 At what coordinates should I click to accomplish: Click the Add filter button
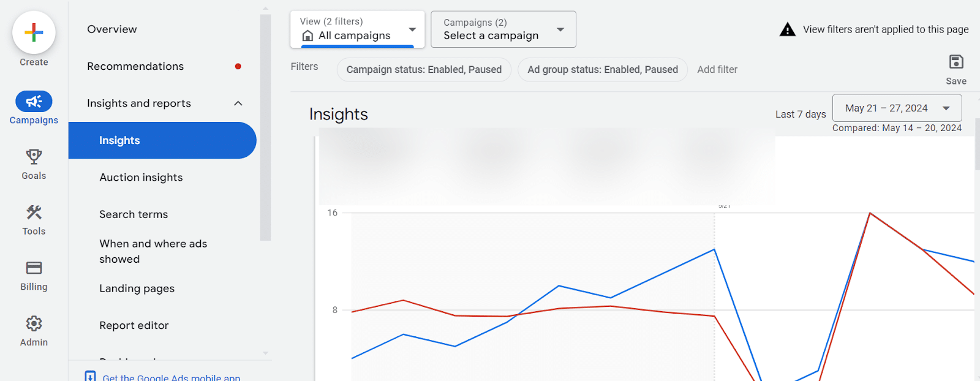coord(717,70)
